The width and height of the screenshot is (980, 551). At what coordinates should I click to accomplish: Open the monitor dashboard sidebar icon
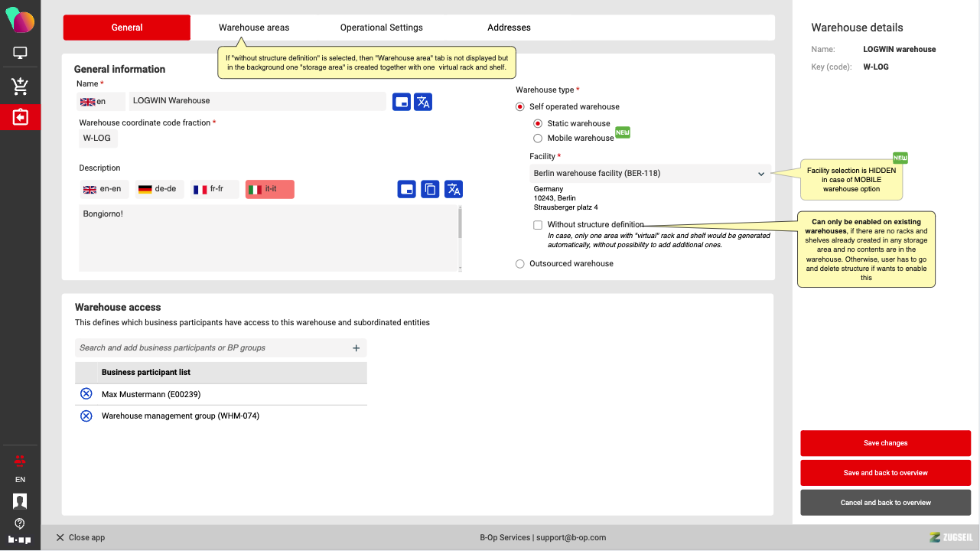pyautogui.click(x=20, y=54)
